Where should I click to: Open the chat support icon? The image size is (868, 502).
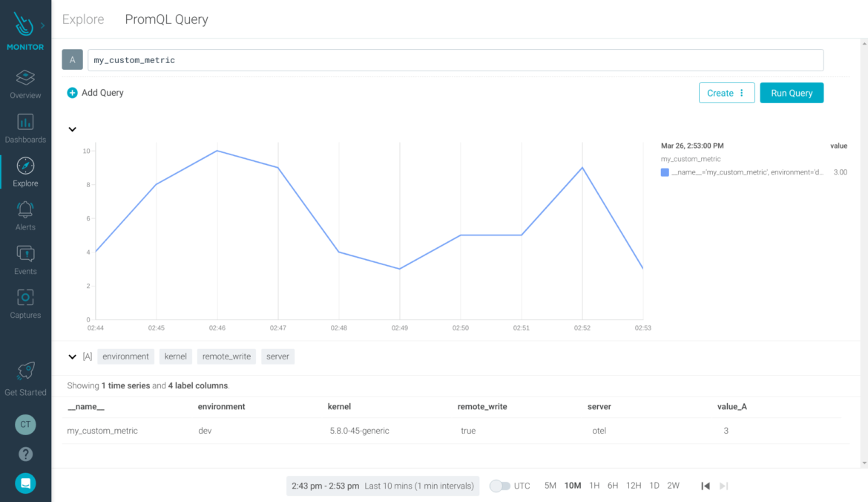(25, 483)
